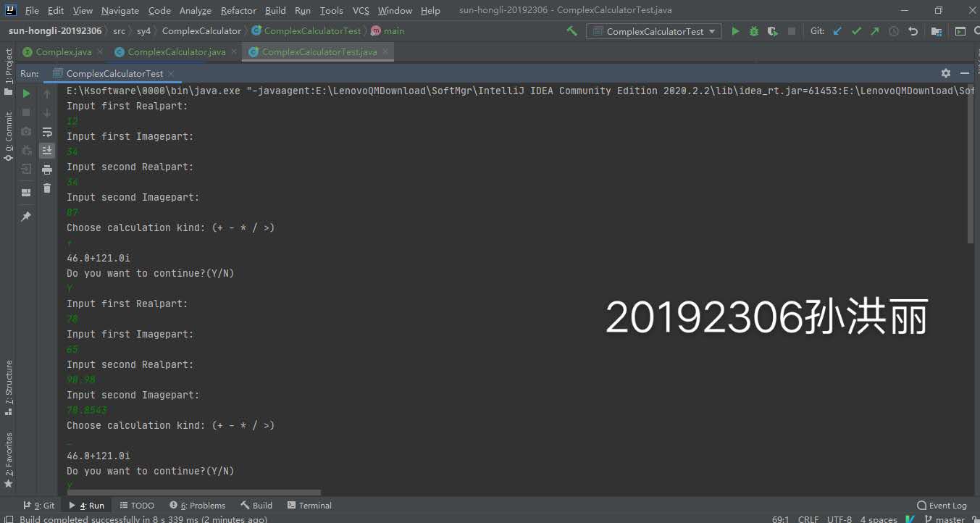980x523 pixels.
Task: Open the Project Structure dialog icon
Action: [x=937, y=31]
